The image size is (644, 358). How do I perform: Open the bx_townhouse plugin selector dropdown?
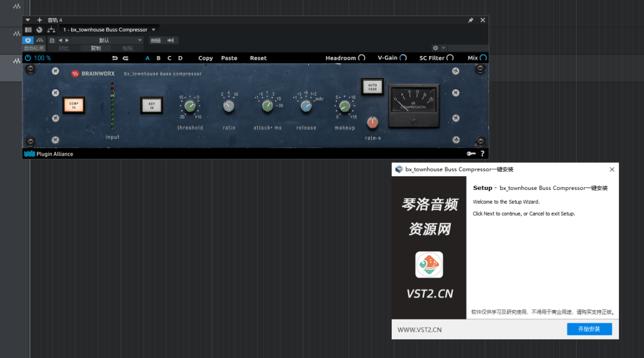[109, 30]
